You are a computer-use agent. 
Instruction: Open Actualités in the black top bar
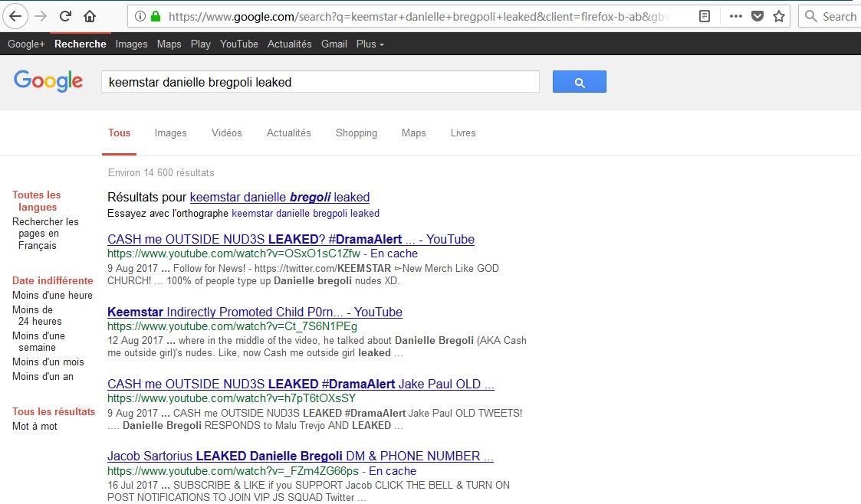(x=289, y=44)
